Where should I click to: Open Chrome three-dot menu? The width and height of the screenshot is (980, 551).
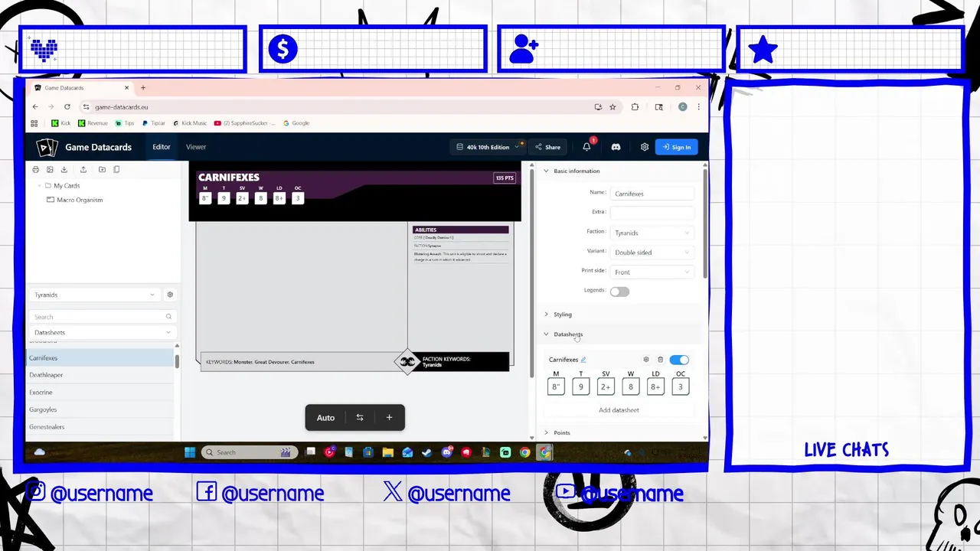(698, 107)
